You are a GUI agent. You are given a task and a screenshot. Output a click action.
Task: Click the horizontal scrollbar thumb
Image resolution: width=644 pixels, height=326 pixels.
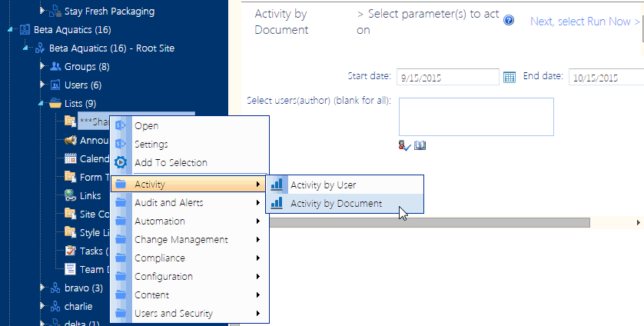click(x=430, y=222)
